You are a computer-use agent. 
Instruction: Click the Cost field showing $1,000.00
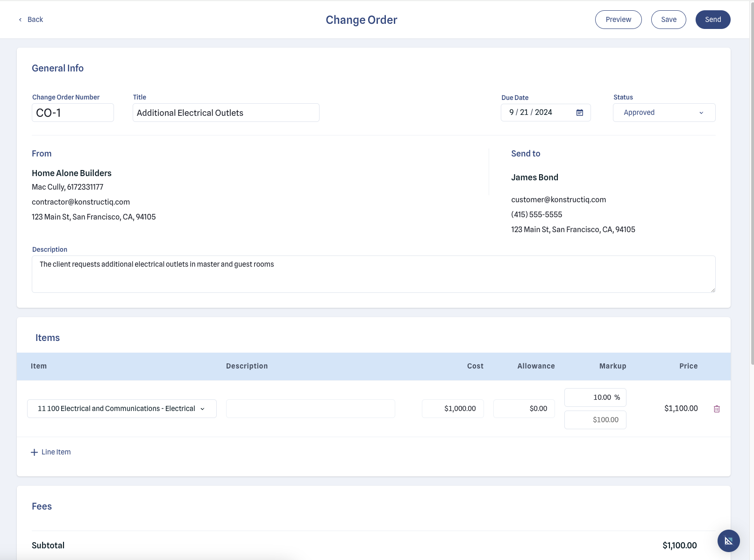click(x=452, y=408)
